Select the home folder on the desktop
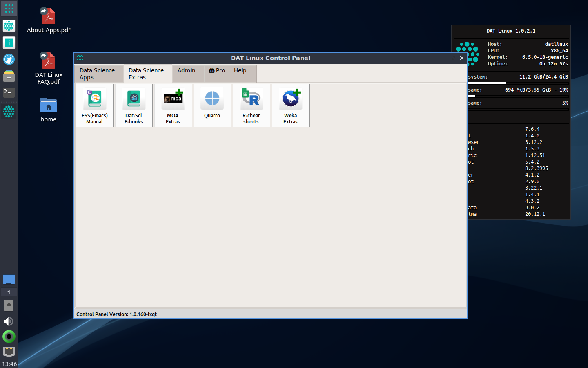Screen dimensions: 588x368 point(49,110)
